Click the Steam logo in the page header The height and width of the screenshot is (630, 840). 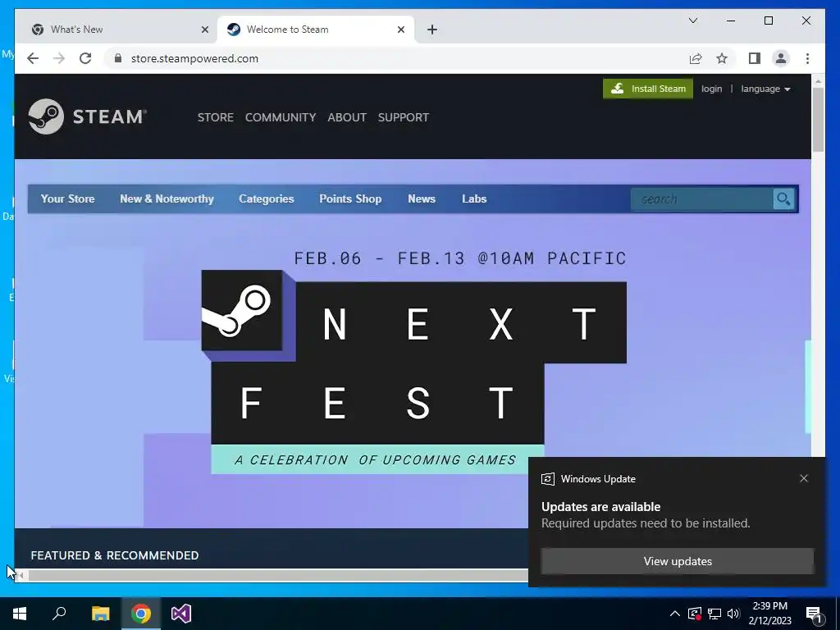87,116
